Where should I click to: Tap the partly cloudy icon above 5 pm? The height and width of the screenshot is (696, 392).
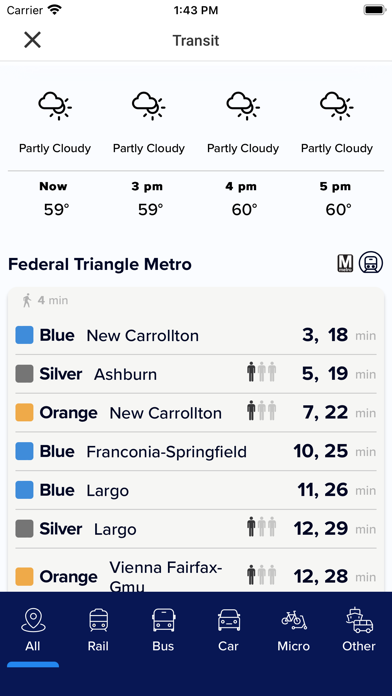[x=337, y=106]
